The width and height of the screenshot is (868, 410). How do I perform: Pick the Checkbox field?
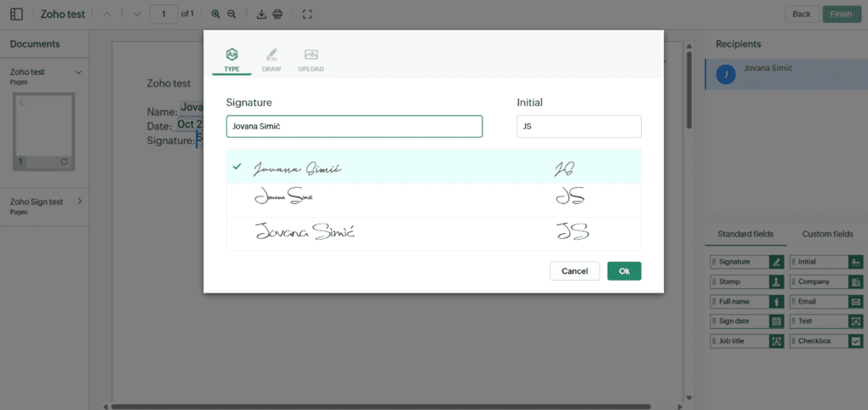point(826,341)
